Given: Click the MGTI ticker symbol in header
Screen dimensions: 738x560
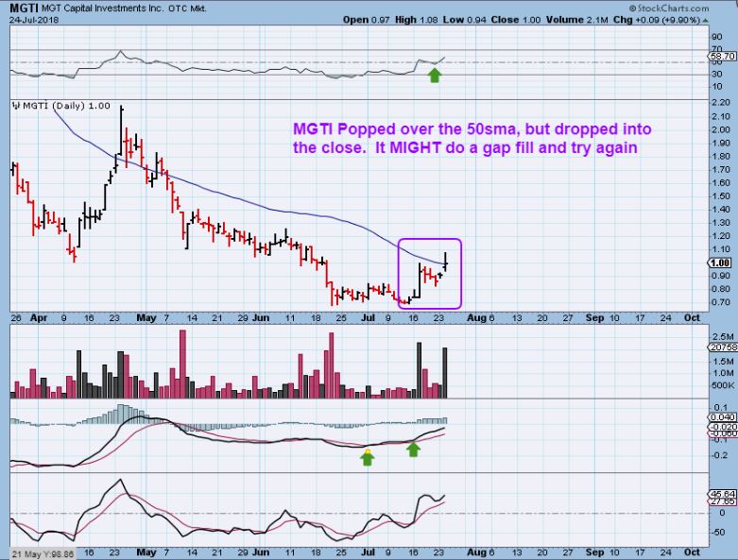Looking at the screenshot, I should click(x=24, y=8).
